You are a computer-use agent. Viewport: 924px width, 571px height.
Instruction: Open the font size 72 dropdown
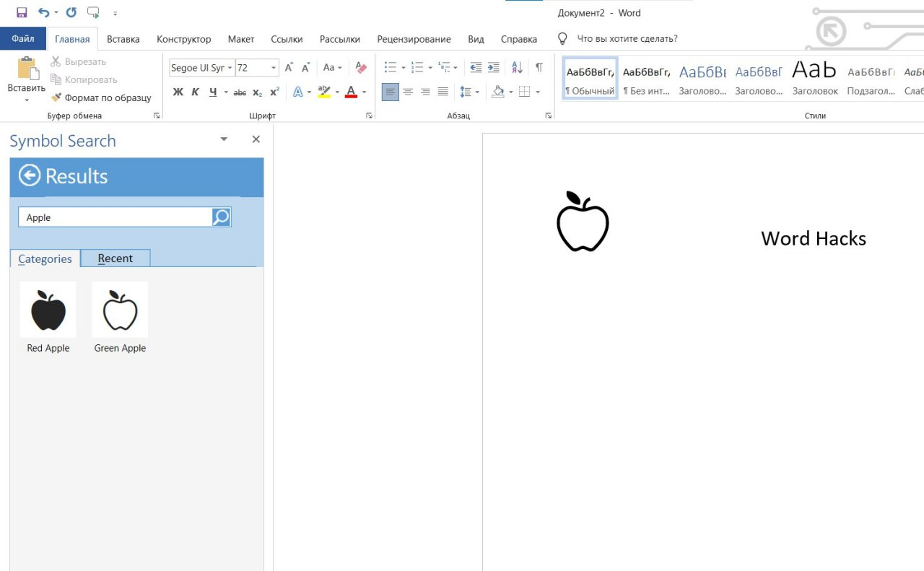(274, 68)
